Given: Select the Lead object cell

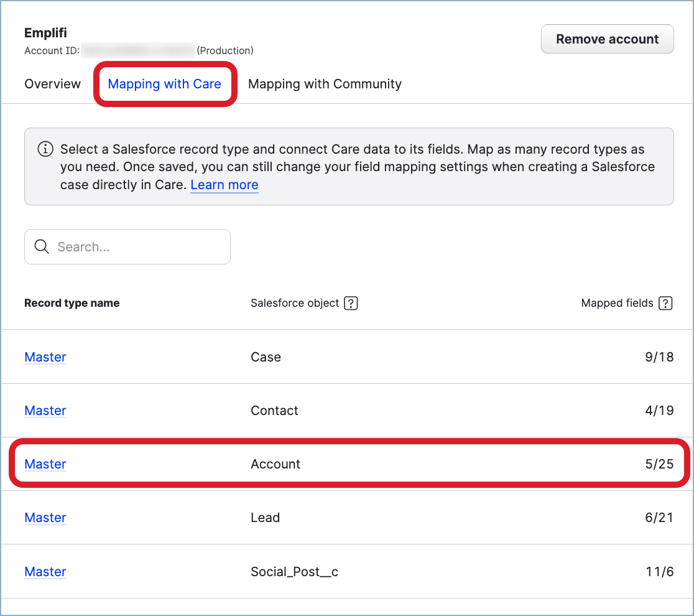Looking at the screenshot, I should (265, 518).
